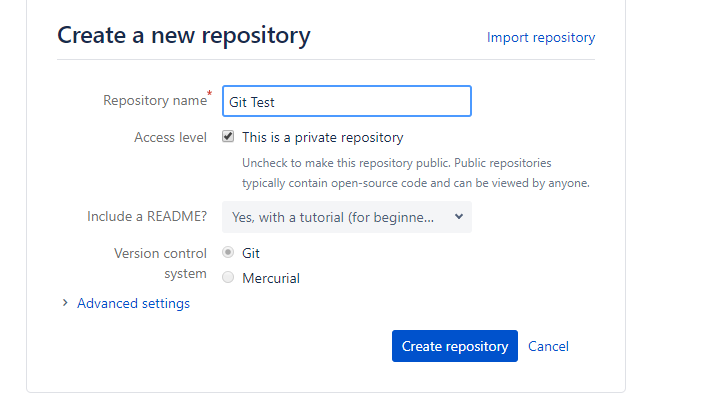
Task: Open the Include a README dropdown
Action: point(347,217)
